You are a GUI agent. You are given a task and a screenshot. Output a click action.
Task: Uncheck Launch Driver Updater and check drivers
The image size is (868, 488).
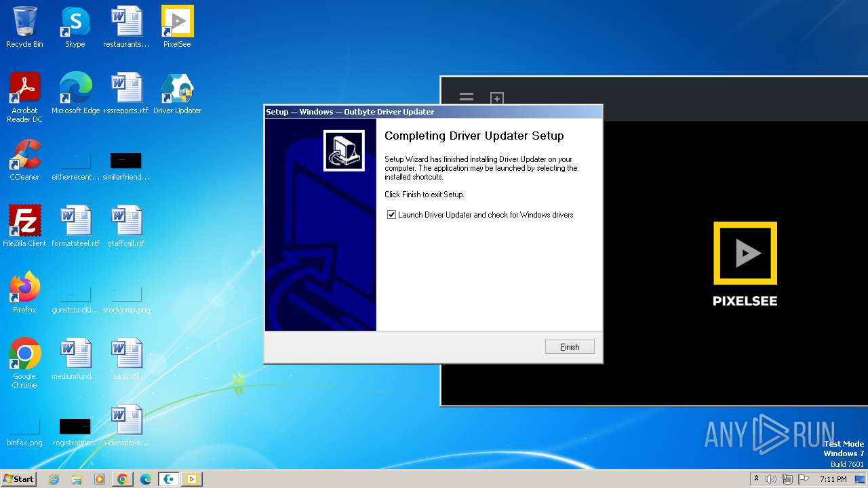click(x=391, y=215)
